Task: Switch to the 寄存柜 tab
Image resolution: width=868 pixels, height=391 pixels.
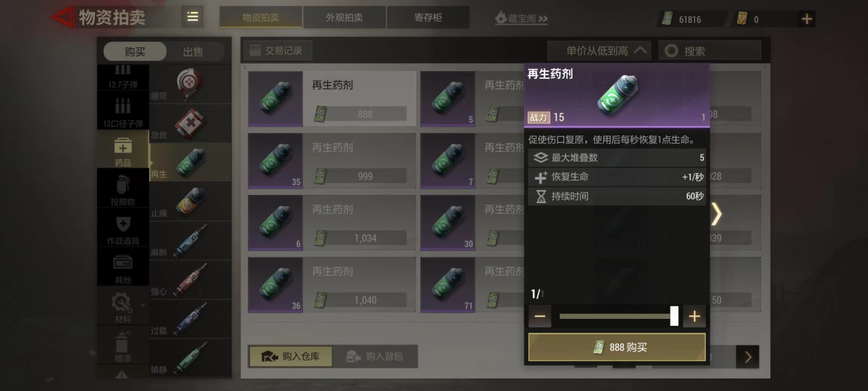Action: [x=428, y=17]
